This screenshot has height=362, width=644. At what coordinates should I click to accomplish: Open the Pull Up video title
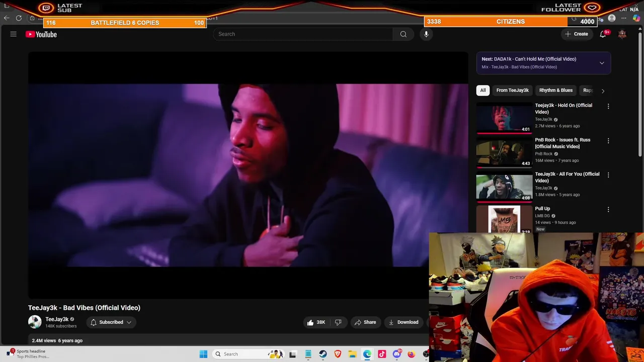click(542, 209)
